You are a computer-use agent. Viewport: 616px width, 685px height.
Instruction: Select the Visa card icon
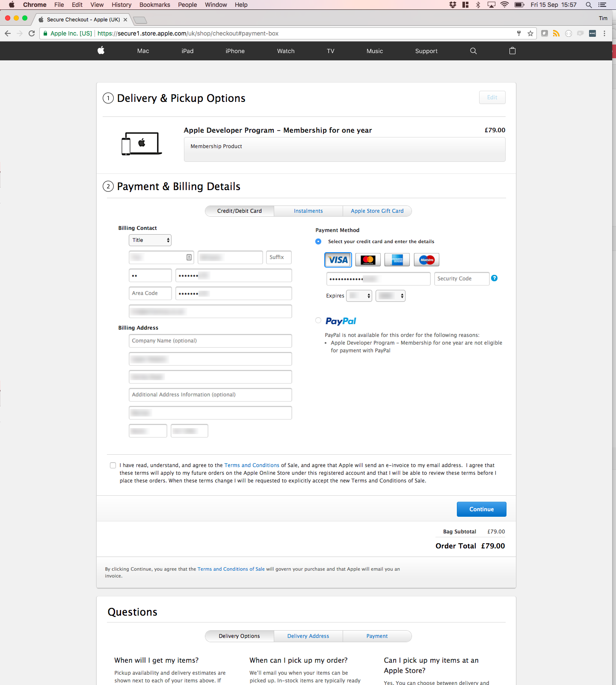[338, 260]
